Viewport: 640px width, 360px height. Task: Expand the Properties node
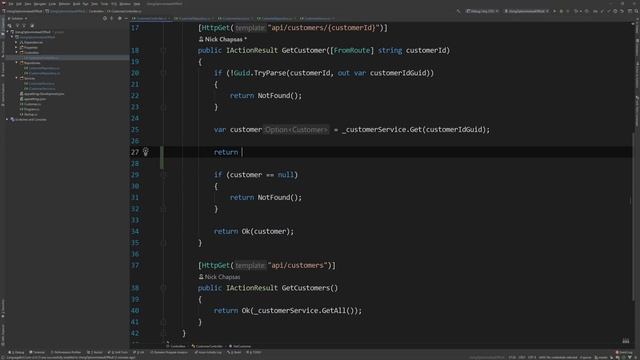pos(16,47)
